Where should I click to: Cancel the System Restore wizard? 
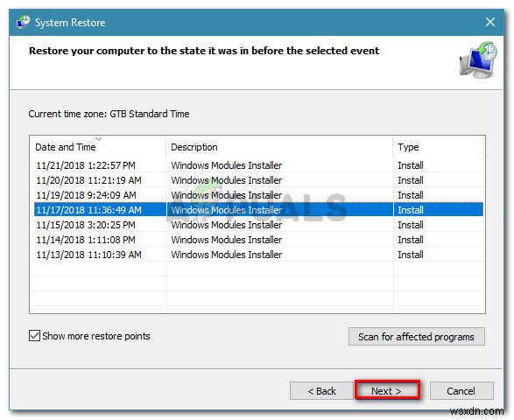click(461, 390)
